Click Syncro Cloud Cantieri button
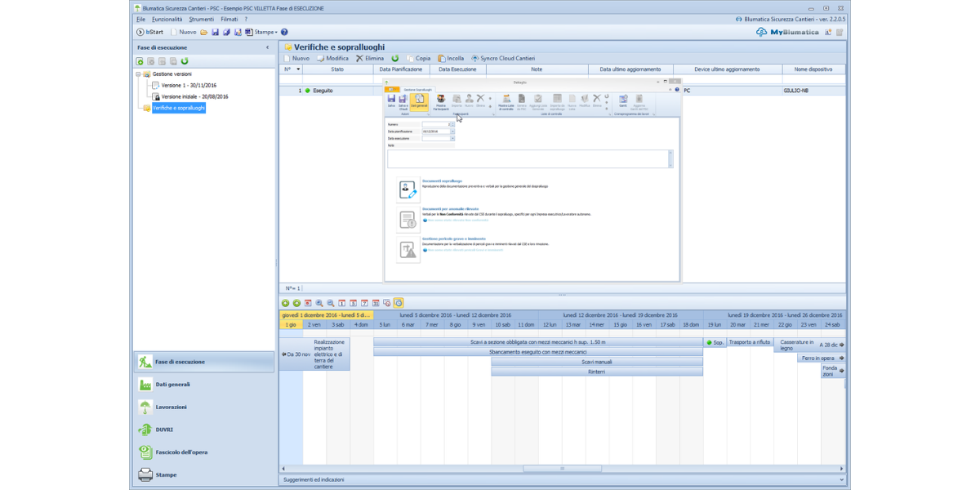The height and width of the screenshot is (490, 980). (x=503, y=59)
